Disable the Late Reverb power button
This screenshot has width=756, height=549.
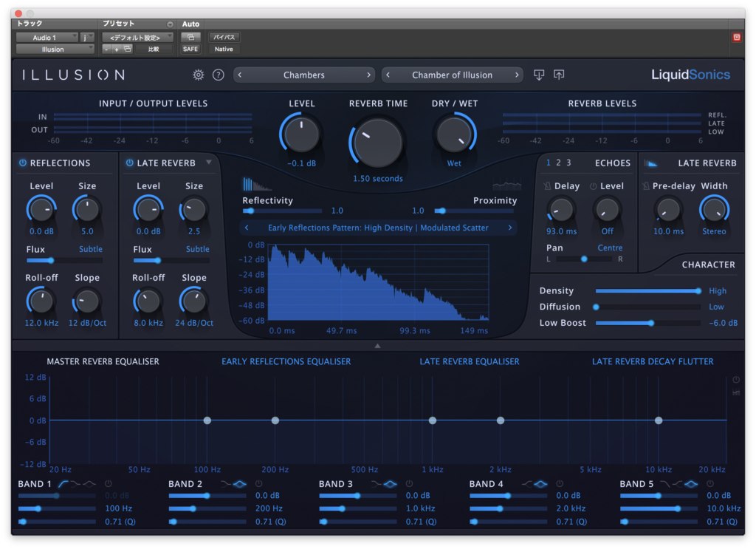point(129,163)
